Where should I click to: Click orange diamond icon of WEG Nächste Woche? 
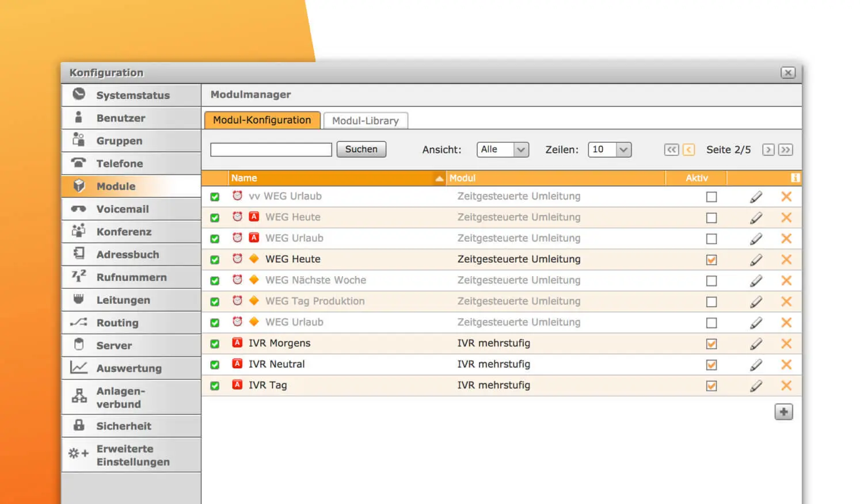tap(254, 280)
